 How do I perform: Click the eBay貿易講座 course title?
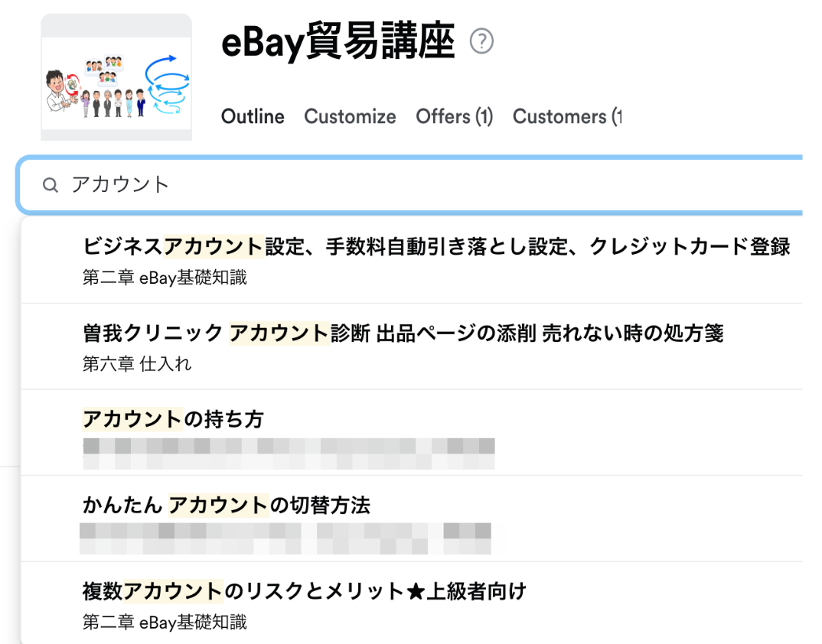[338, 41]
